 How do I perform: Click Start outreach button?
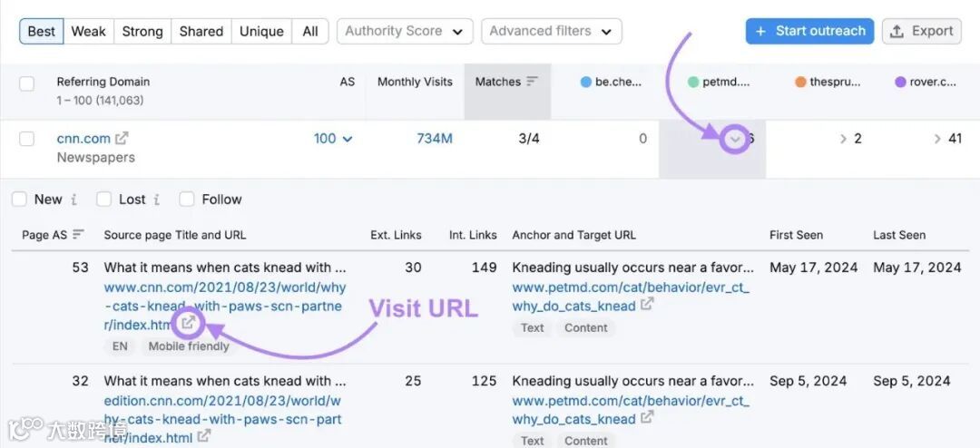point(809,31)
